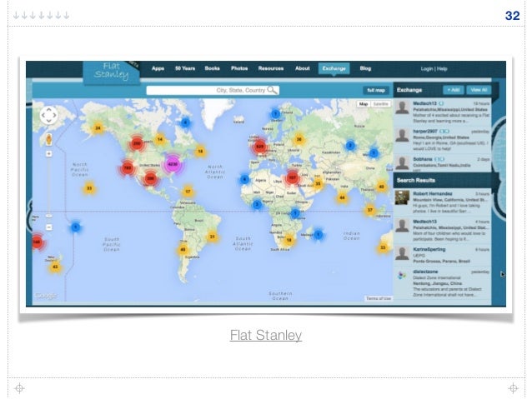This screenshot has width=532, height=399.
Task: Click the map zoom slider handle
Action: pyautogui.click(x=49, y=216)
